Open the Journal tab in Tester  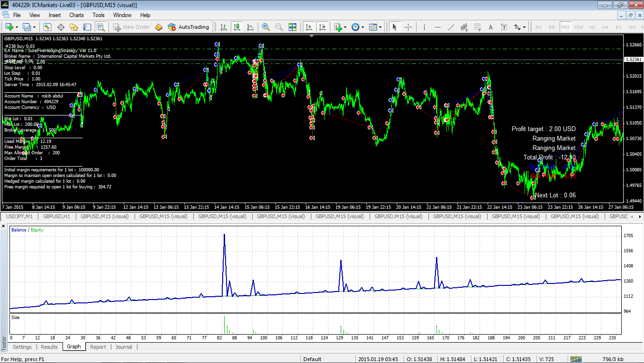[124, 347]
